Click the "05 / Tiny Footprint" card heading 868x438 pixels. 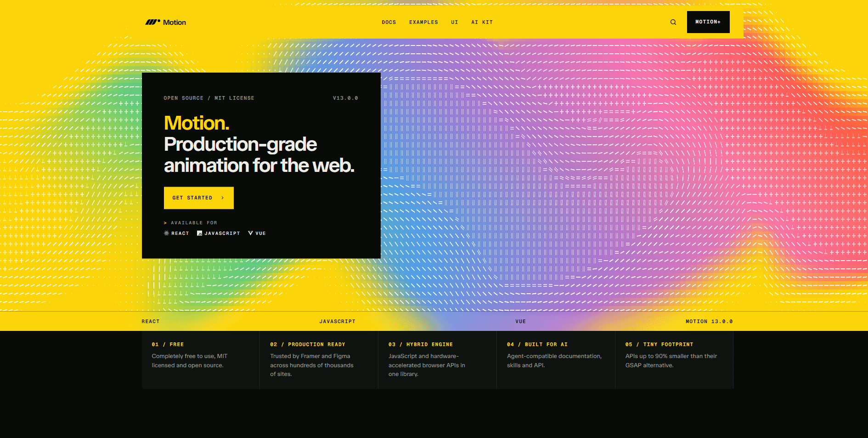tap(659, 344)
